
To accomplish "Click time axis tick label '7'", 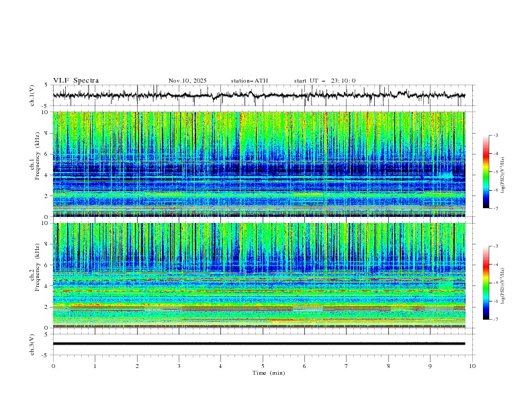I will point(347,366).
